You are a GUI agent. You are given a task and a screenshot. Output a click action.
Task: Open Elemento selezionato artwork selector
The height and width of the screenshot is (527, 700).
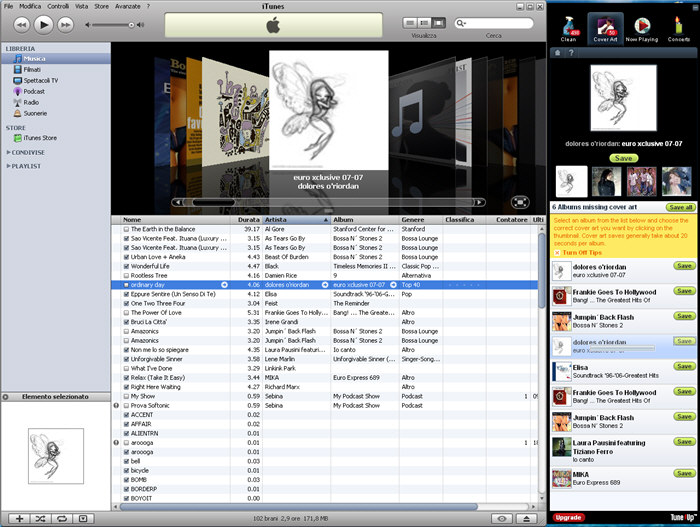55,397
